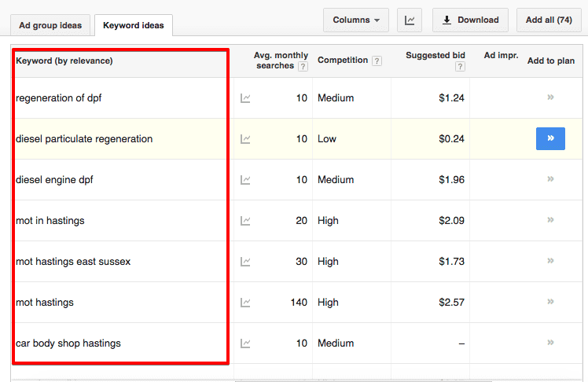
Task: Select the Keyword ideas tab
Action: click(x=134, y=25)
